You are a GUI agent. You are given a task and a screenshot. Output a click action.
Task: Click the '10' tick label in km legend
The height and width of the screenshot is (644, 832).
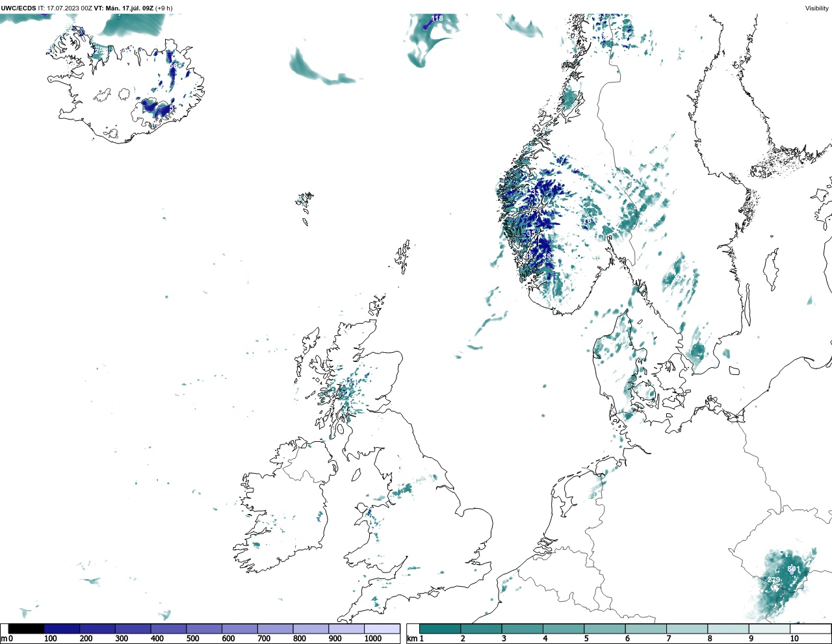794,639
